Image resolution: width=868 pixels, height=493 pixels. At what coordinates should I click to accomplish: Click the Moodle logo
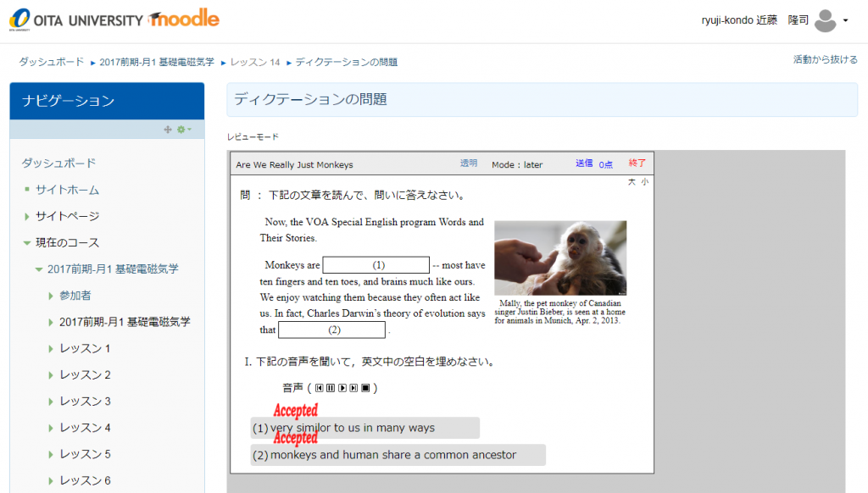[x=183, y=19]
